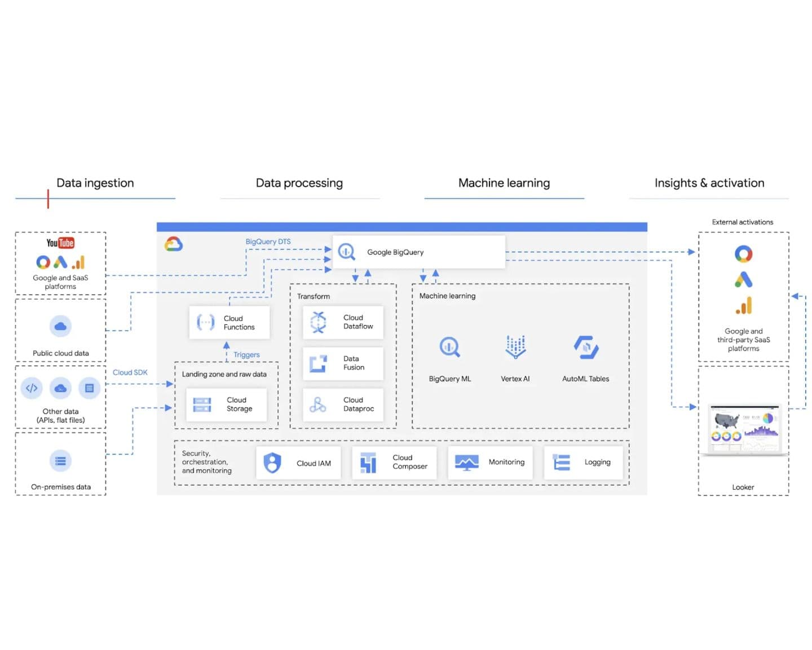Click the Public cloud data cloud icon
The image size is (812, 650).
coord(60,326)
